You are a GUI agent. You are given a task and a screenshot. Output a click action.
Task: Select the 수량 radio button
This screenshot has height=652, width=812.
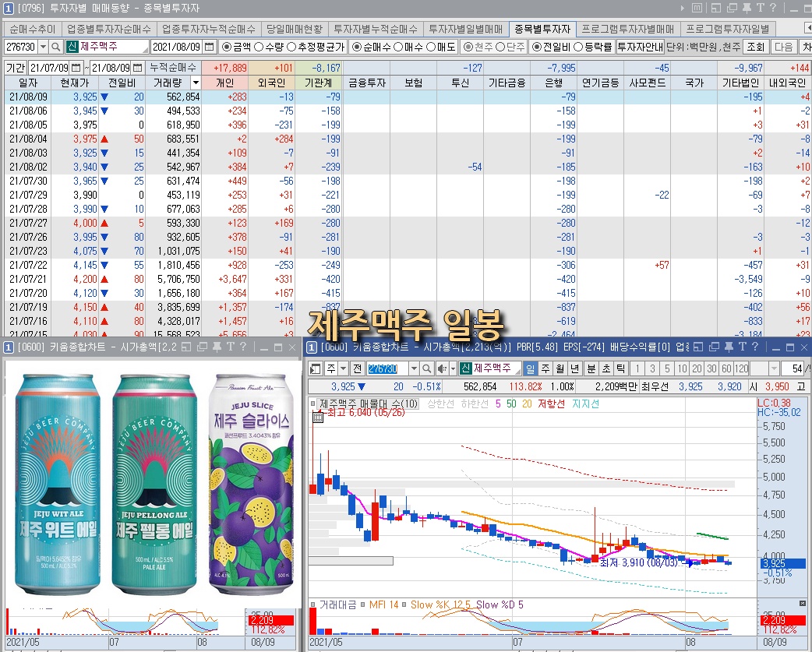pos(259,47)
